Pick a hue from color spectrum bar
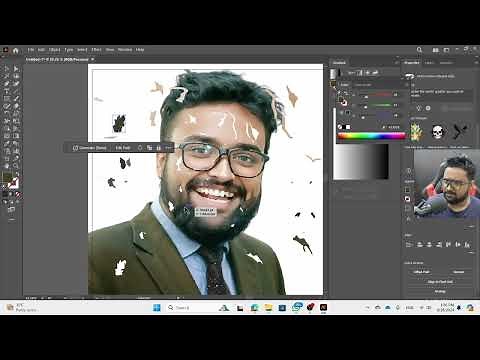480x360 pixels. point(371,136)
